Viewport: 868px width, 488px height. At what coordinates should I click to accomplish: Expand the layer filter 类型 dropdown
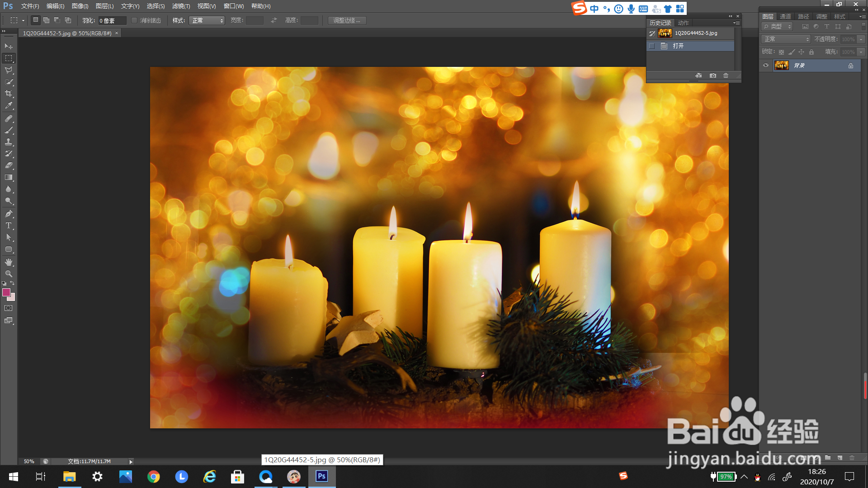click(777, 27)
